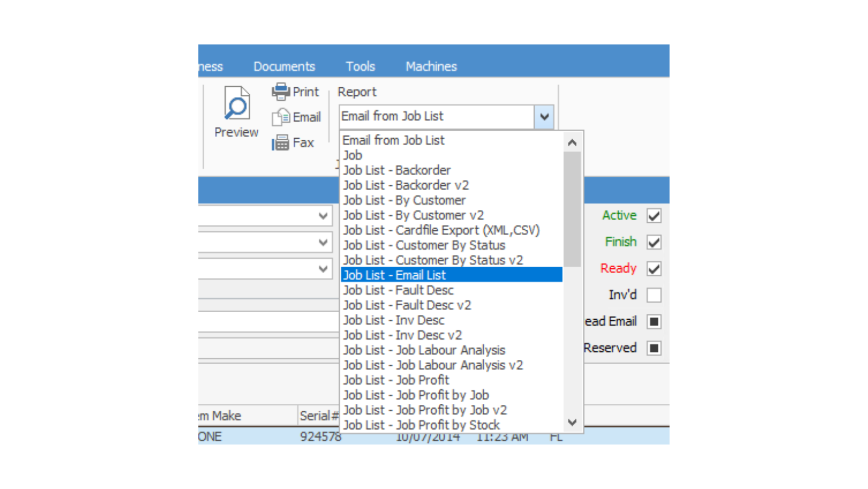
Task: Open the Machines menu
Action: click(431, 66)
